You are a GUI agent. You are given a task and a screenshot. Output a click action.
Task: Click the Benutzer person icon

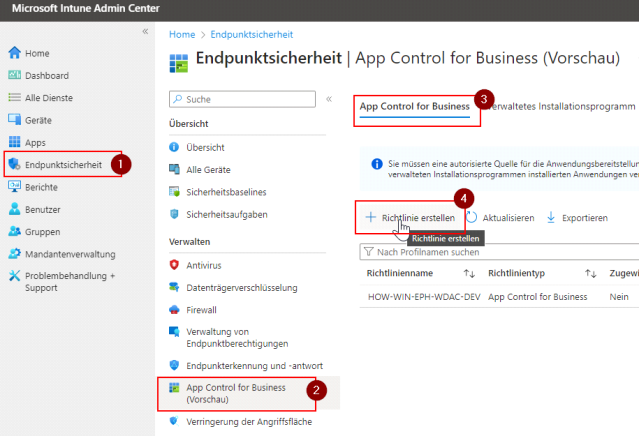(x=14, y=209)
